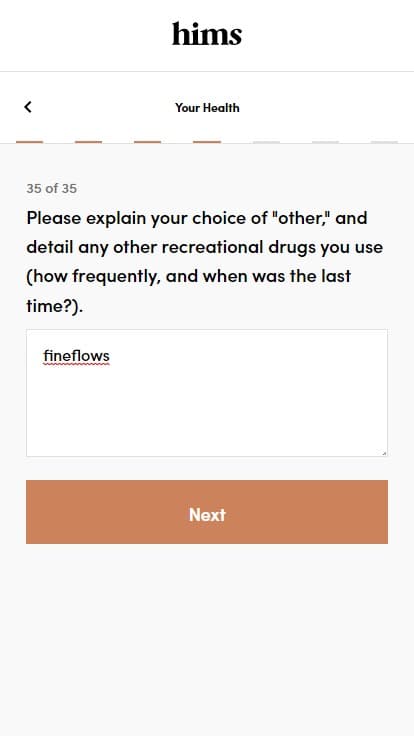The height and width of the screenshot is (736, 414).
Task: Select the second completed progress segment
Action: 89,142
